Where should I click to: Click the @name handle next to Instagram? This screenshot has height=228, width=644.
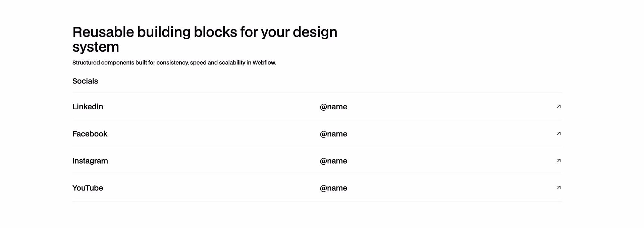click(x=334, y=161)
